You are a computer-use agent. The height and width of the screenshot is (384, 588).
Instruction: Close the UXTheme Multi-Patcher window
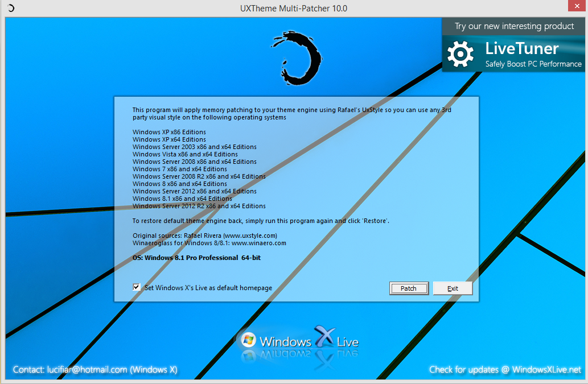click(x=577, y=6)
